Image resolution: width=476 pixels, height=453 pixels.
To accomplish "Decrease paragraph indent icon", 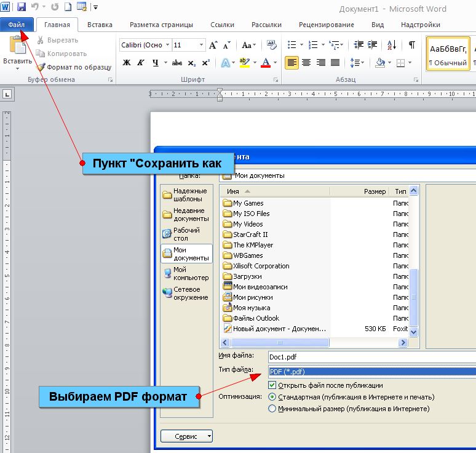I will coord(359,45).
